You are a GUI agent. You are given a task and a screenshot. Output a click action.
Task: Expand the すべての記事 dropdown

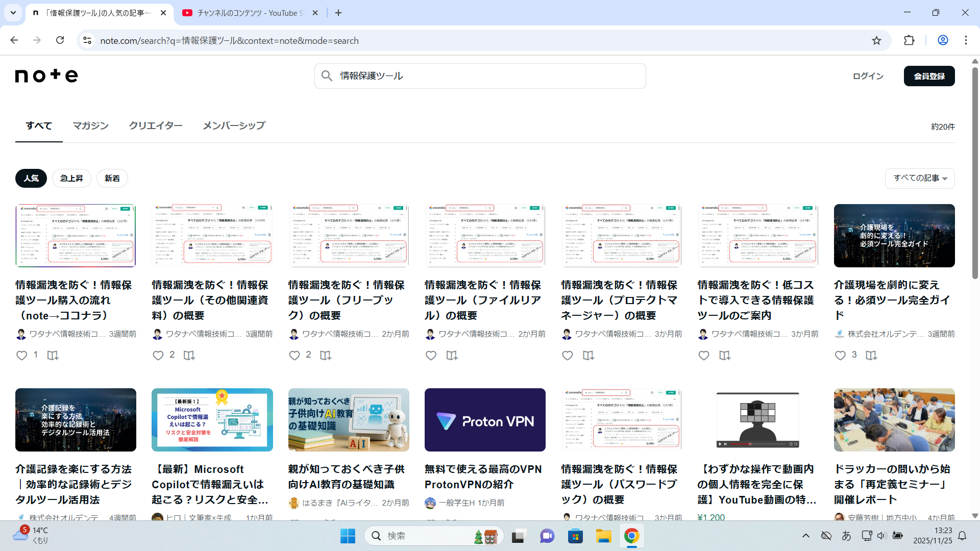[x=920, y=178]
